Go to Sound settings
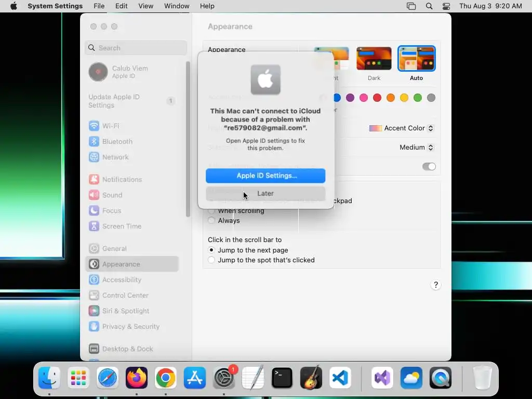Viewport: 532px width, 399px height. pos(132,195)
